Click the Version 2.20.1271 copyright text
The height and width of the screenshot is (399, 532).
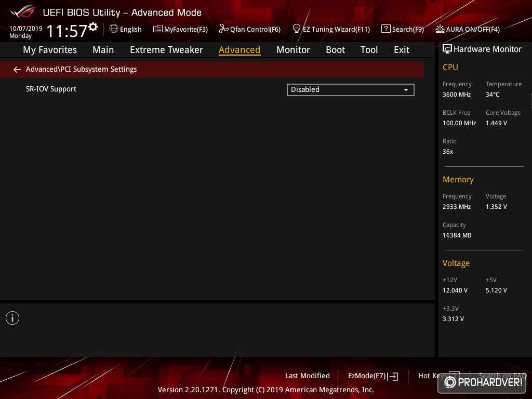pos(265,390)
